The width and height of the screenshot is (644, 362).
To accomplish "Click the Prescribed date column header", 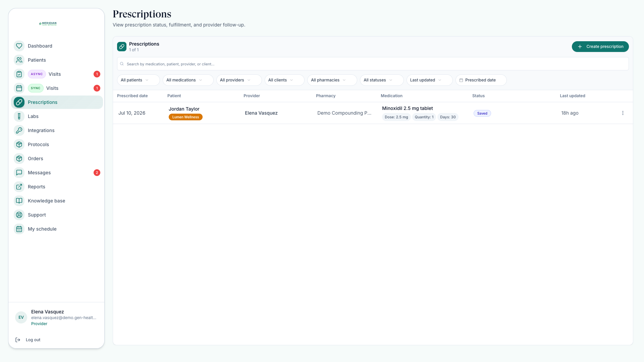I will coord(132,96).
